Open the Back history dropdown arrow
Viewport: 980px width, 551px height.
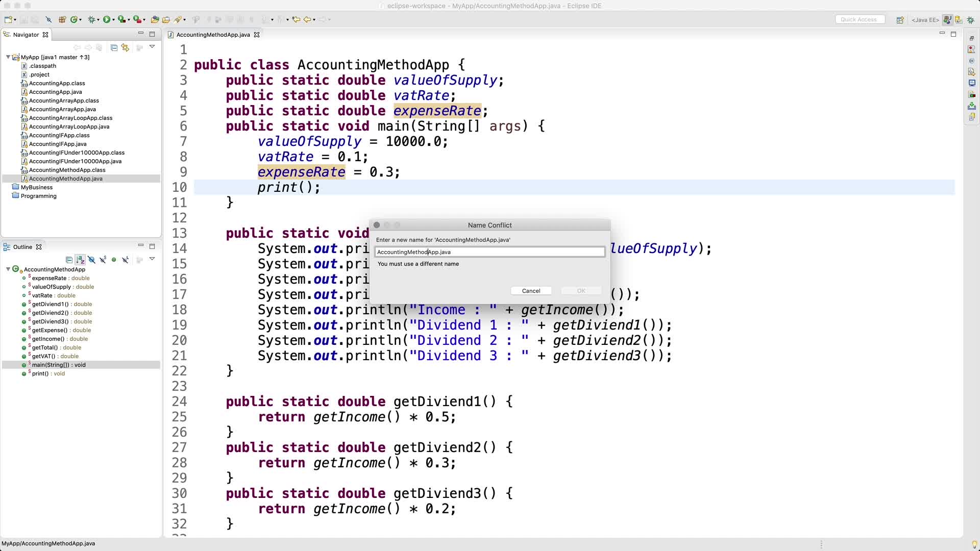point(314,20)
